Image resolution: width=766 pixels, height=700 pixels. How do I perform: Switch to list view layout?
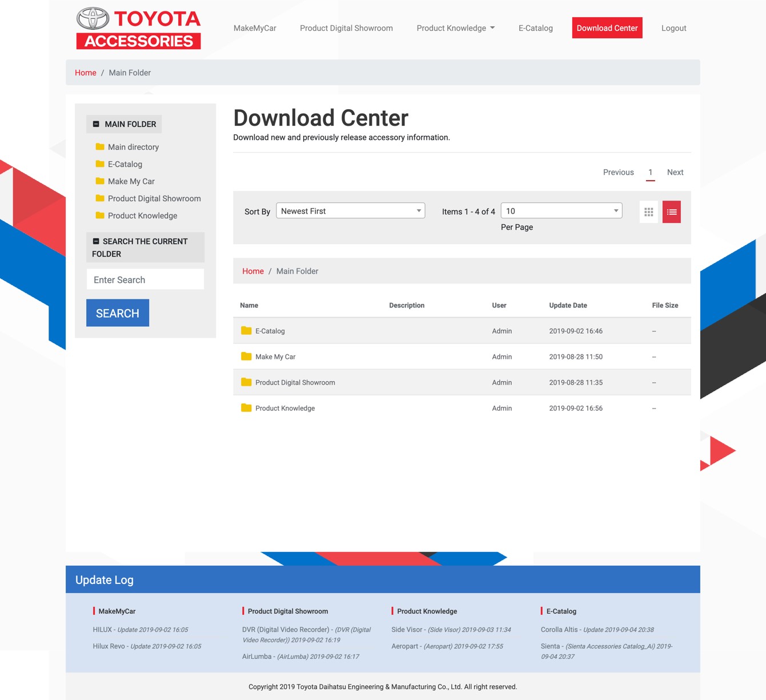tap(671, 212)
